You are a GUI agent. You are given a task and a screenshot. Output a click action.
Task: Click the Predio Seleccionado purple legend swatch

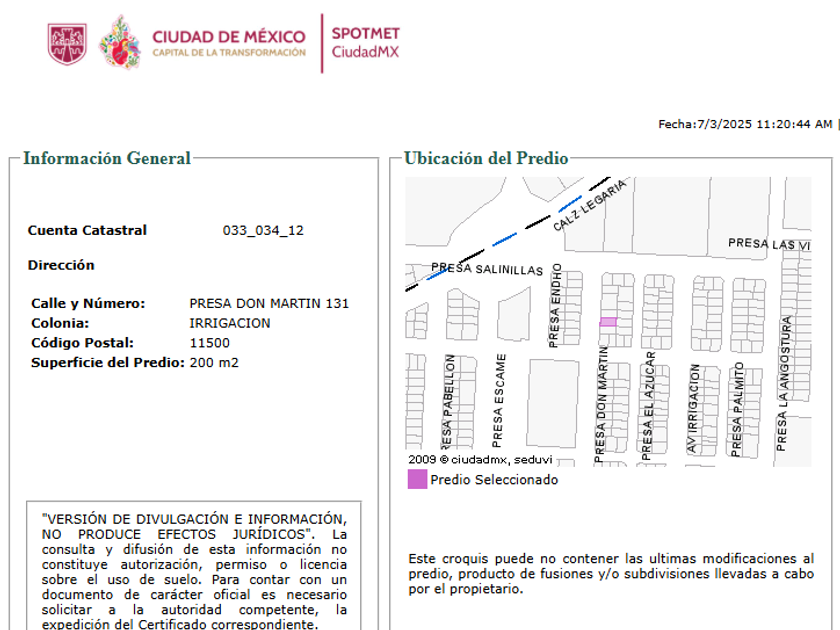tap(417, 479)
